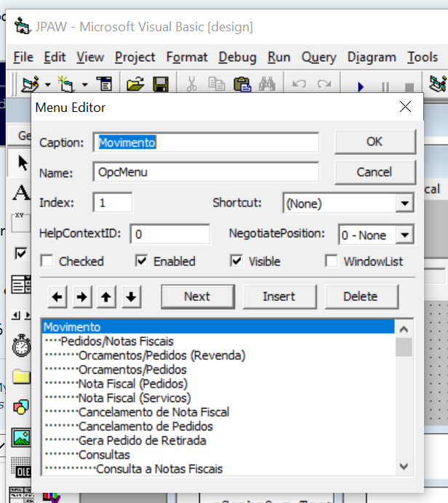Click the Break pause icon
Screen dimensions: 448x503
coord(385,86)
